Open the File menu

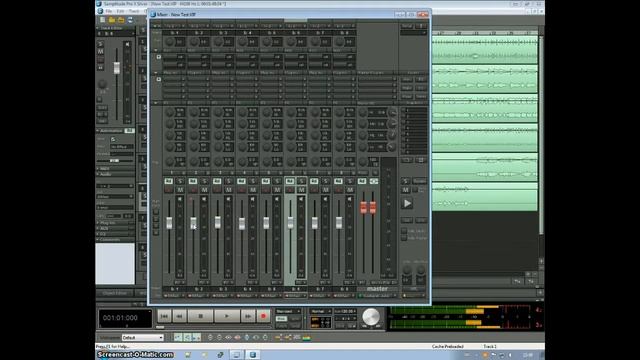[x=109, y=11]
